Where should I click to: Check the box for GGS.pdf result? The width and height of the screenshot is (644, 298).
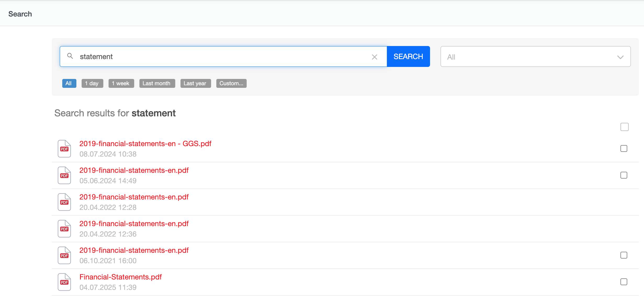pos(624,148)
